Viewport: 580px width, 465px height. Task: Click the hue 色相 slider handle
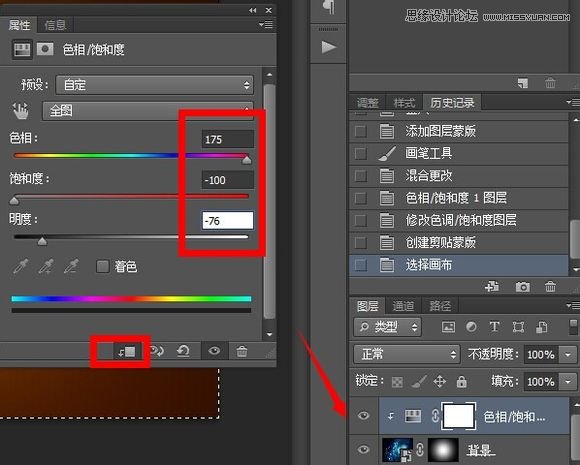pos(246,160)
